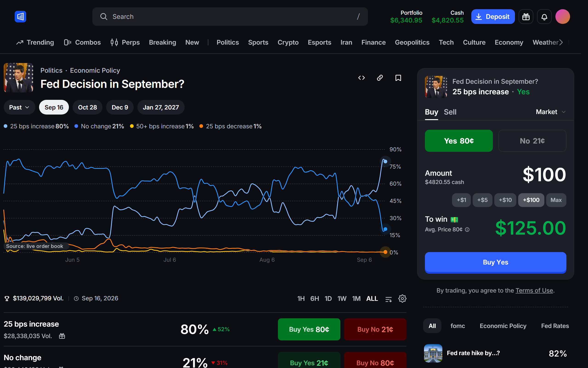Click the embed code icon
588x368 pixels.
[362, 78]
